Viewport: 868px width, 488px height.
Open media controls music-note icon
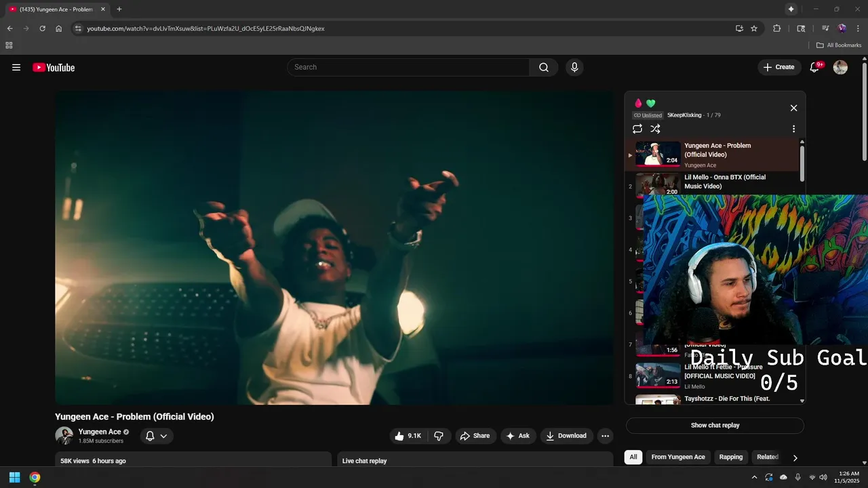coord(825,28)
